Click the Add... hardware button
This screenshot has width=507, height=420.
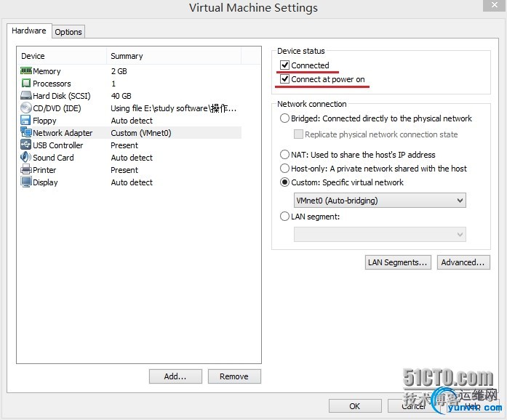click(175, 376)
